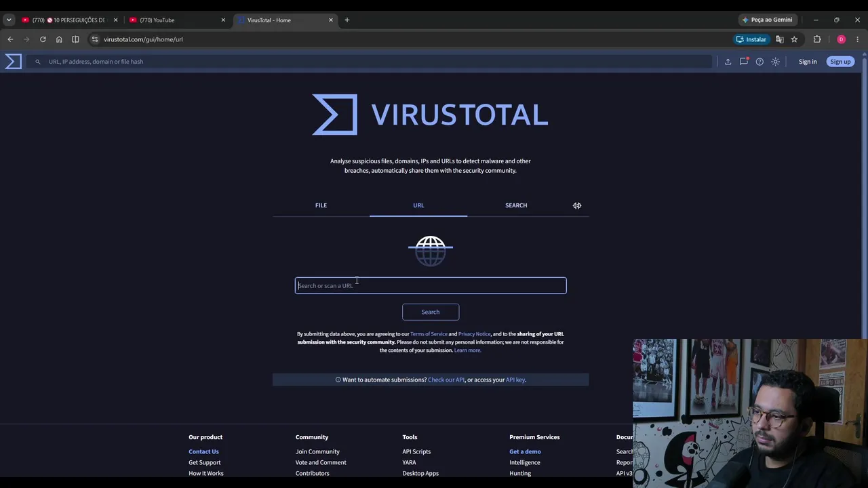Image resolution: width=868 pixels, height=488 pixels.
Task: Open the "Check our API" link
Action: coord(446,380)
